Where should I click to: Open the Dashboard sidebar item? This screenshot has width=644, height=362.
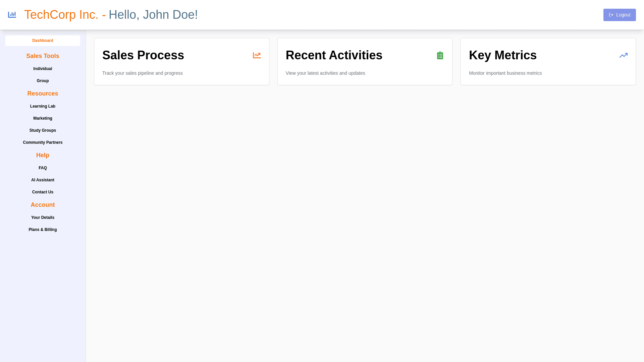[x=43, y=41]
